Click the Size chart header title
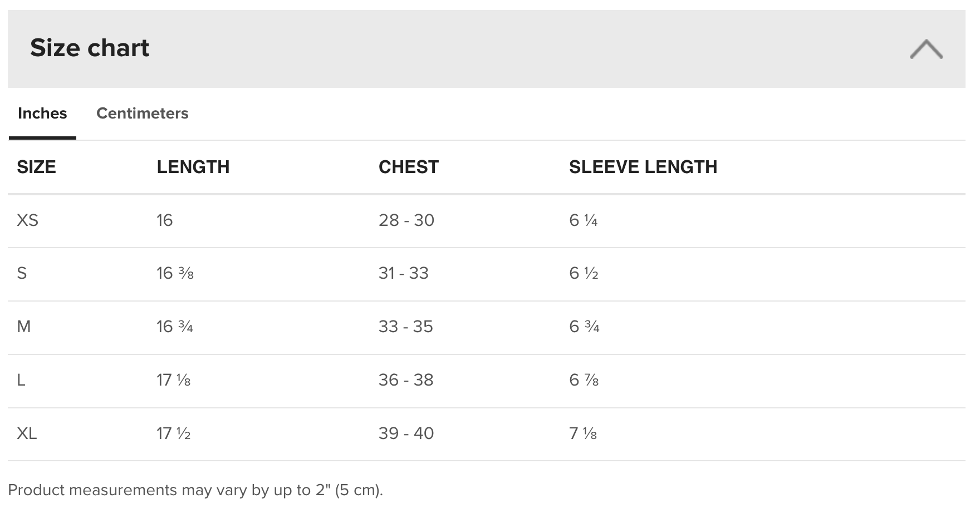Image resolution: width=980 pixels, height=513 pixels. click(x=90, y=48)
